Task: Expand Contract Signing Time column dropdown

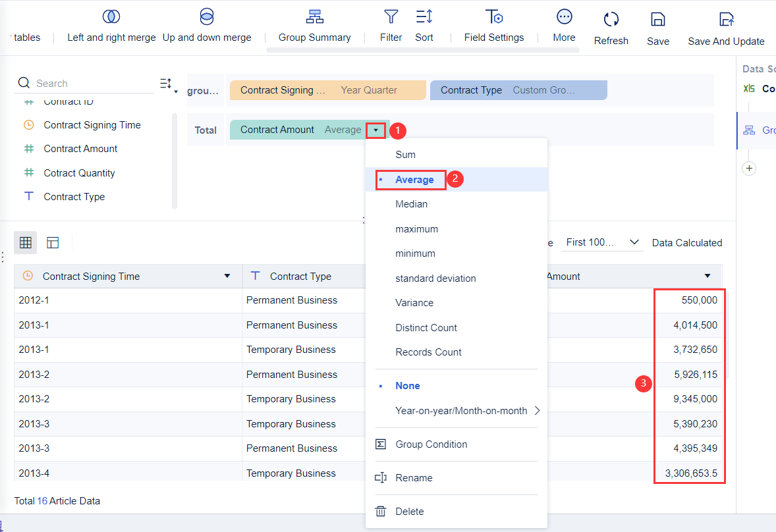Action: point(227,277)
